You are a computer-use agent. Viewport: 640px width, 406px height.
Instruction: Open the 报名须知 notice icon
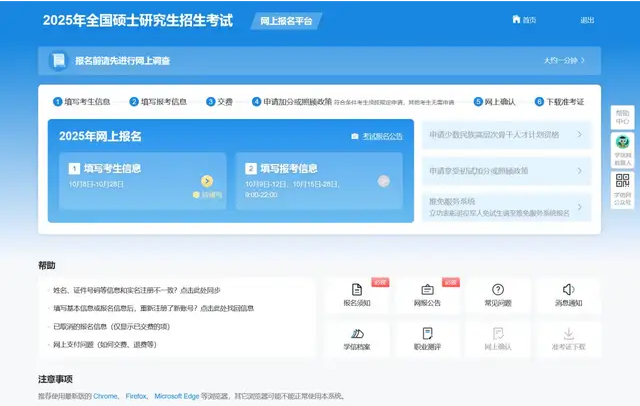tap(357, 291)
